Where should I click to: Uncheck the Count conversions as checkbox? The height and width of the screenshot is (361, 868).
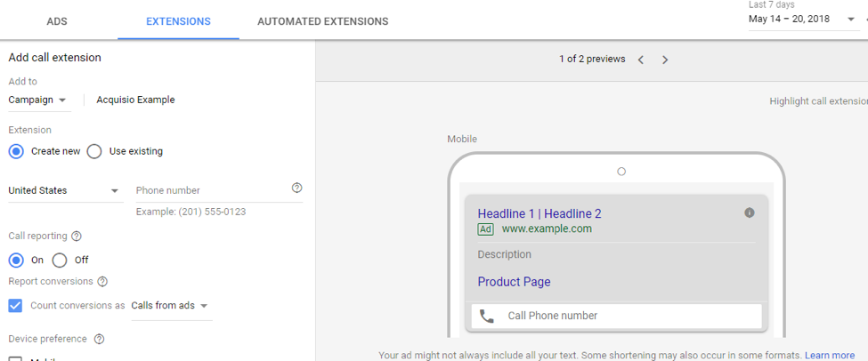[x=15, y=305]
